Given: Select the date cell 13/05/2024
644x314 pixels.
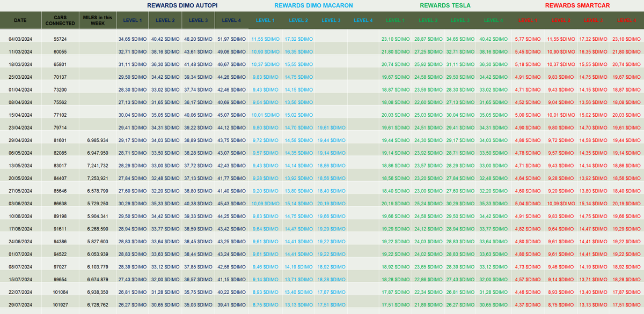Looking at the screenshot, I should tap(20, 166).
